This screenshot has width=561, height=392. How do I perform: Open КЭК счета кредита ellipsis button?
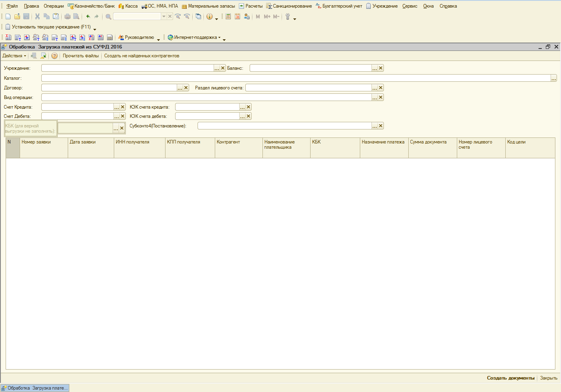click(242, 107)
